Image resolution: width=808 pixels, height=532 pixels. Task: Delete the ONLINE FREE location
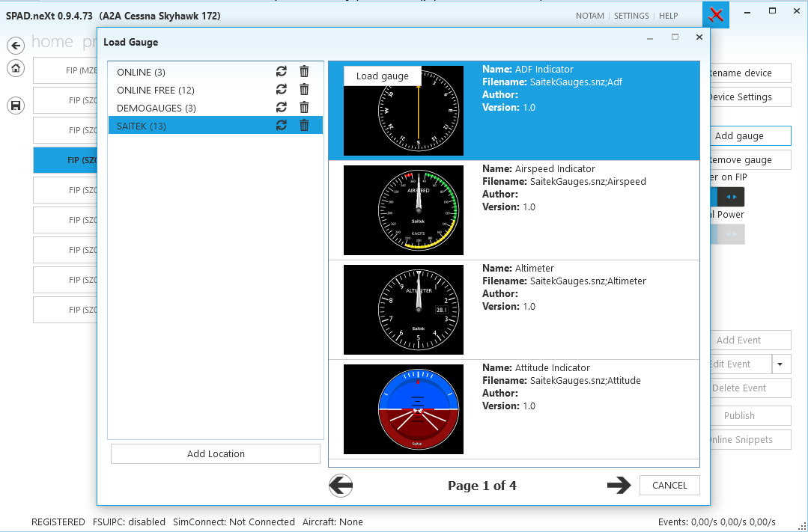pyautogui.click(x=304, y=90)
